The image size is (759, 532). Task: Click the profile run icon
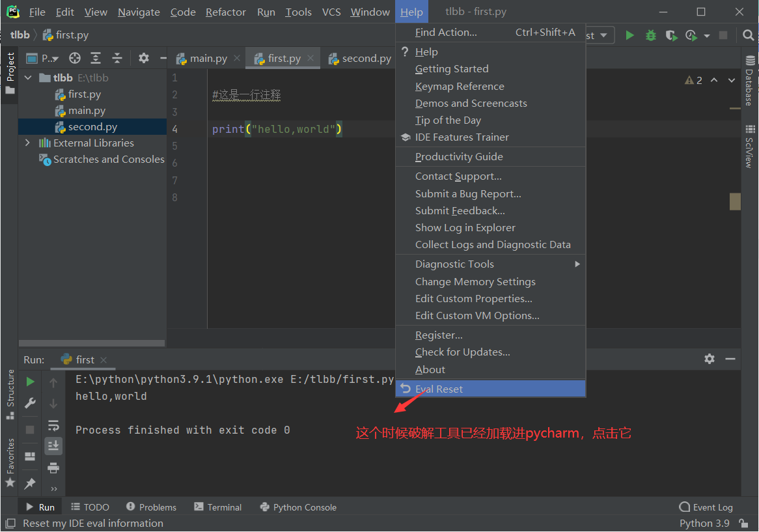coord(691,35)
